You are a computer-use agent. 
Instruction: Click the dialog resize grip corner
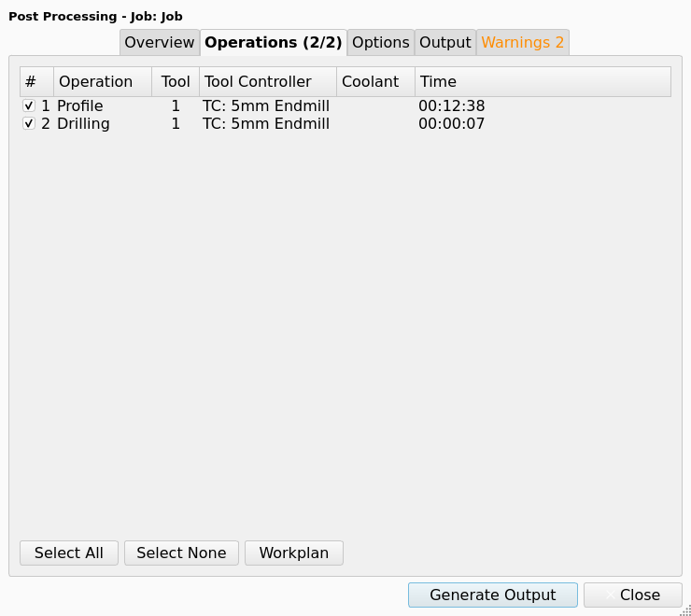(x=685, y=610)
